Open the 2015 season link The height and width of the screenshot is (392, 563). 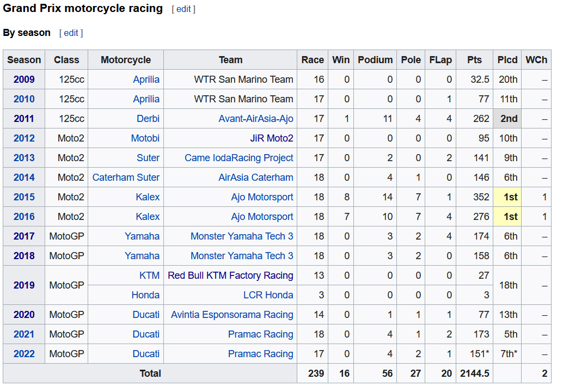[x=24, y=197]
